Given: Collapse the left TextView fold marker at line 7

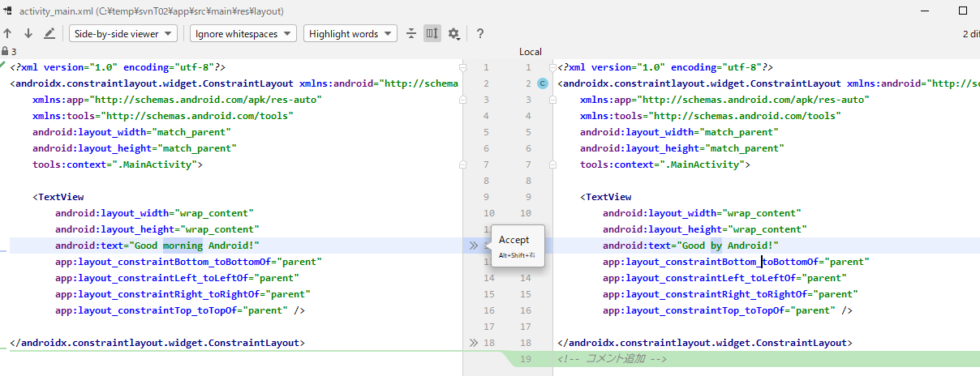Looking at the screenshot, I should tap(462, 164).
